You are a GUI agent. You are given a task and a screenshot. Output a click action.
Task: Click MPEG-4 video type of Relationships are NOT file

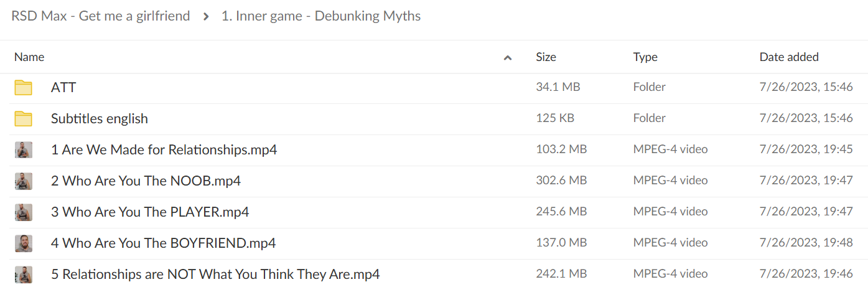pyautogui.click(x=671, y=274)
